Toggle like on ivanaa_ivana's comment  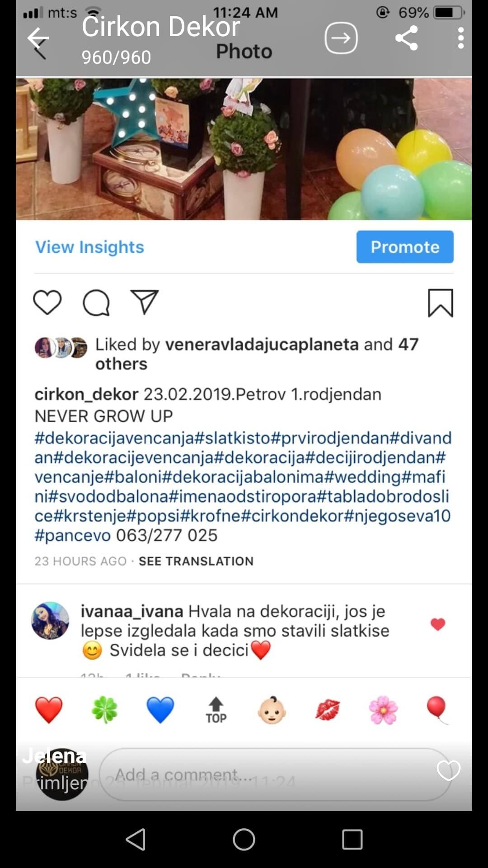pyautogui.click(x=438, y=624)
